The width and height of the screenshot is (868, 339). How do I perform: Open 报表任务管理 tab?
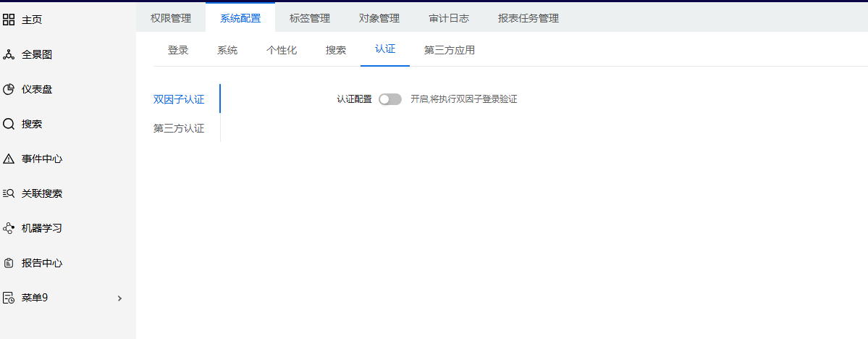528,18
